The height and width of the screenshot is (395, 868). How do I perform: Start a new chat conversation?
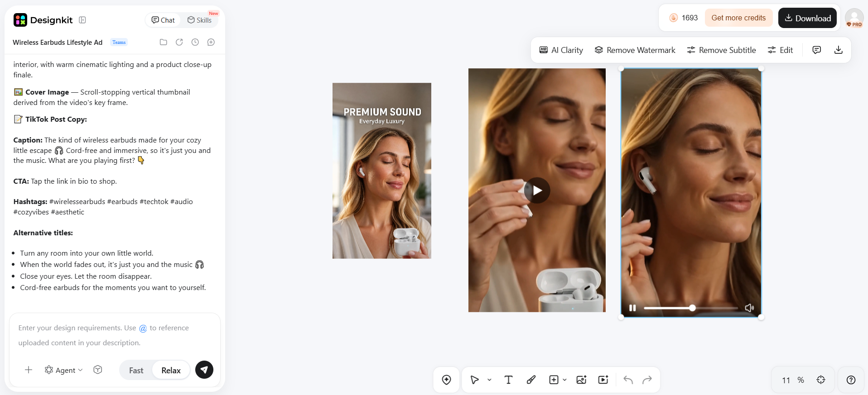(x=211, y=42)
